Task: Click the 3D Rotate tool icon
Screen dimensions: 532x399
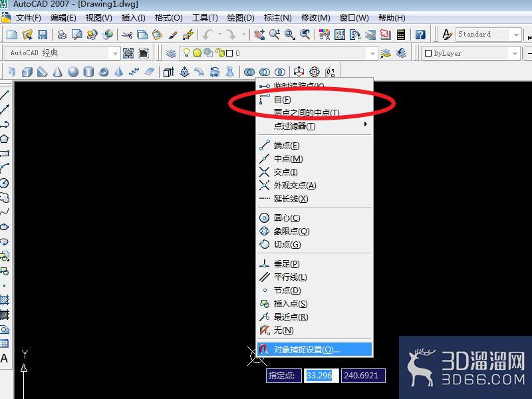Action: [x=315, y=72]
